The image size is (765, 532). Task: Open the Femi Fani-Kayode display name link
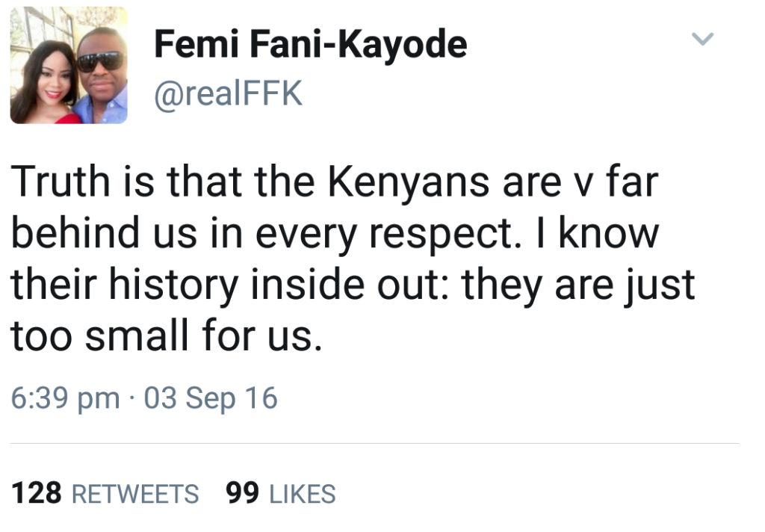coord(310,45)
